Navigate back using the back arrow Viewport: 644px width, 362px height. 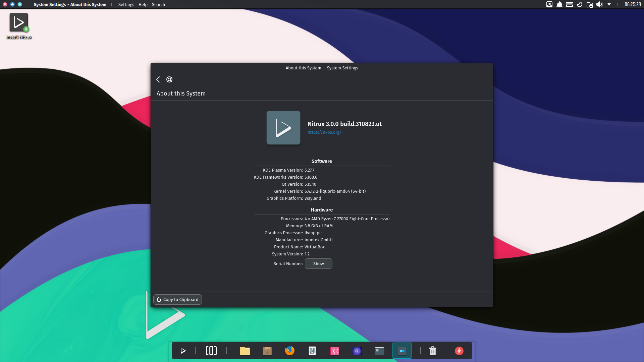point(158,79)
